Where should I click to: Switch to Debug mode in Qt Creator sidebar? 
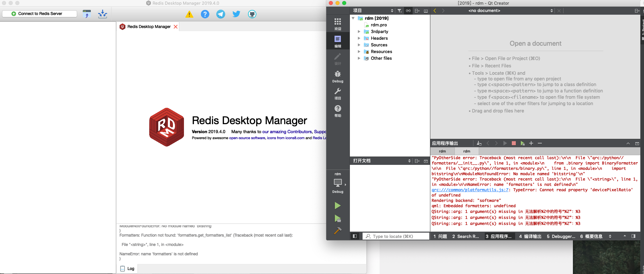pos(338,76)
